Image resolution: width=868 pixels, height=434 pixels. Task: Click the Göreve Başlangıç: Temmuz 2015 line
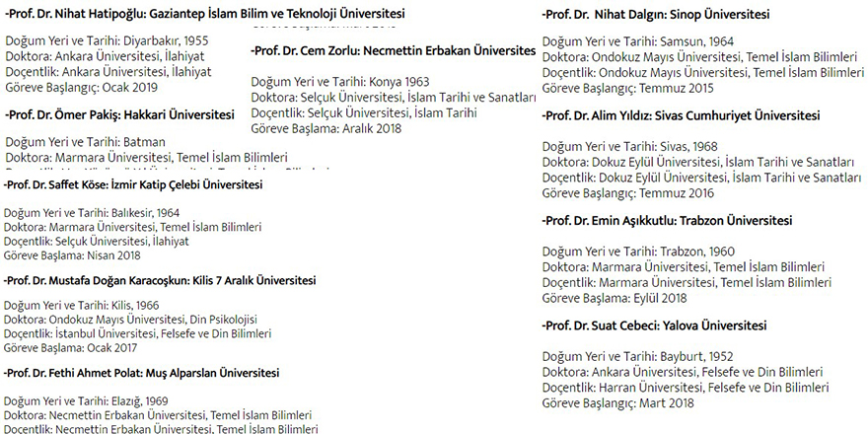[629, 88]
